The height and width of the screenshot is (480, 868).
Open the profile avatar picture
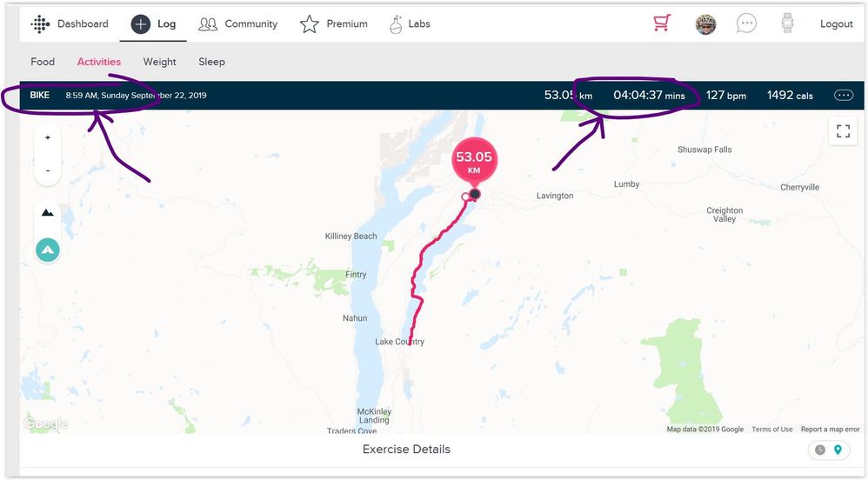point(705,24)
